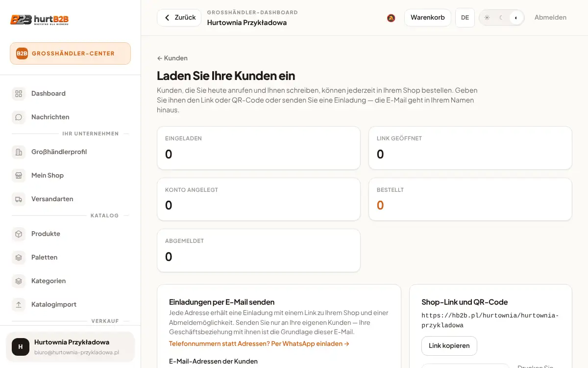The image size is (588, 368).
Task: Switch to dark theme moon option
Action: [501, 18]
